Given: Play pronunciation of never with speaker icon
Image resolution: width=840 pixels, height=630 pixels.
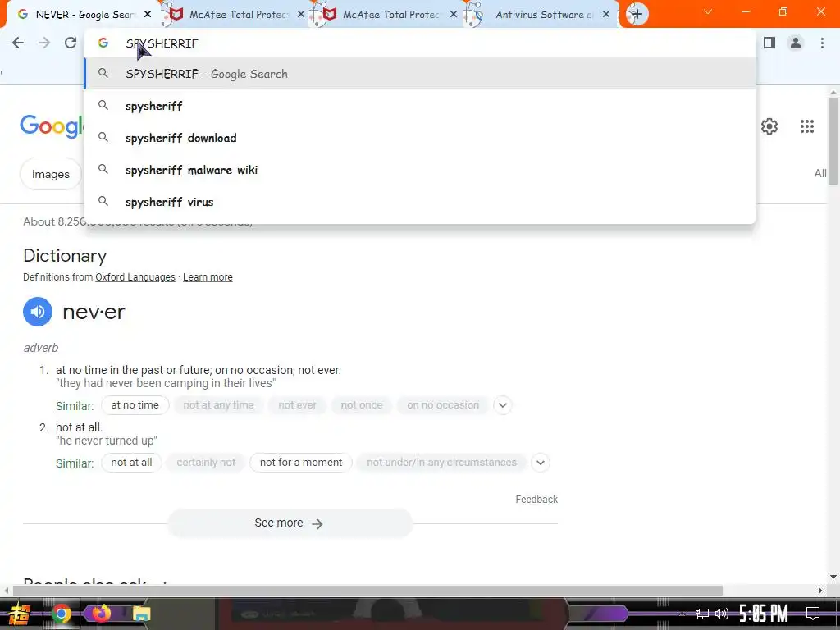Looking at the screenshot, I should coord(38,312).
